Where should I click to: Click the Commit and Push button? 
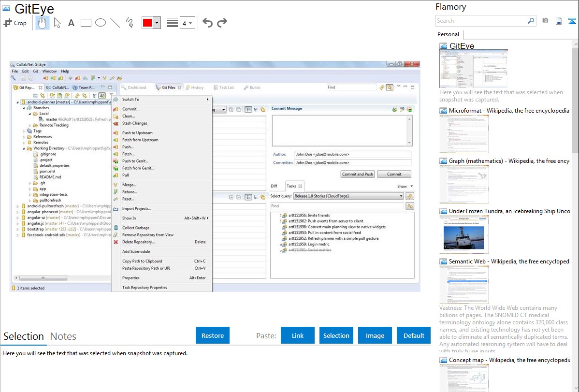click(358, 174)
